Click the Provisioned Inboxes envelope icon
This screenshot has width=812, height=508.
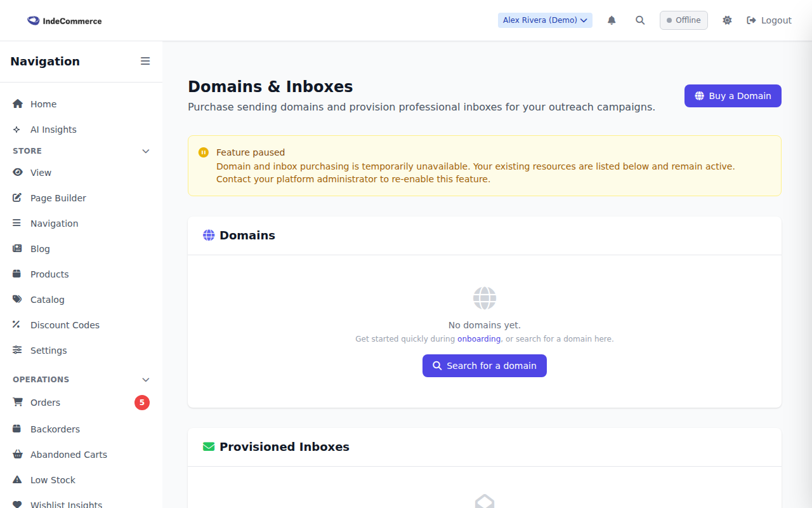point(209,447)
